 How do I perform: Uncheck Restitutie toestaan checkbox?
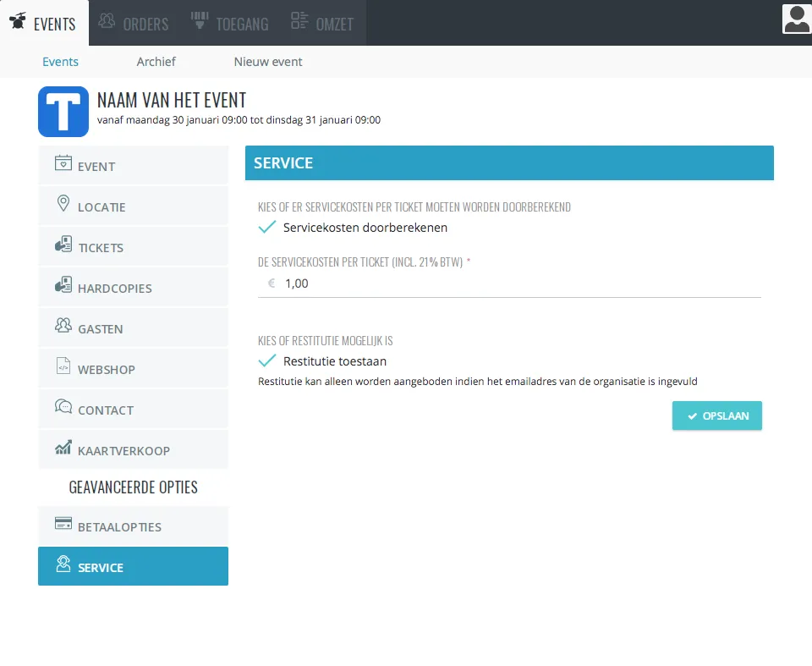click(267, 361)
